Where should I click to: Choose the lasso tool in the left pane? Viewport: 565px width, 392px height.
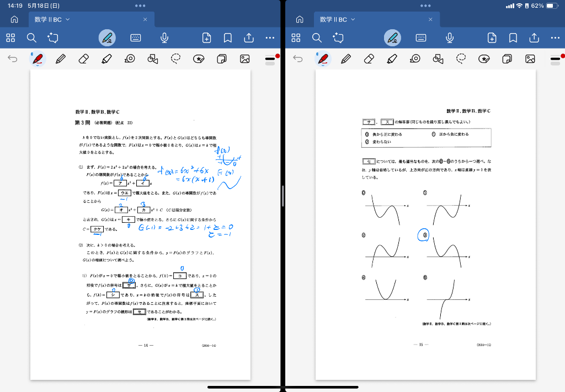(176, 58)
